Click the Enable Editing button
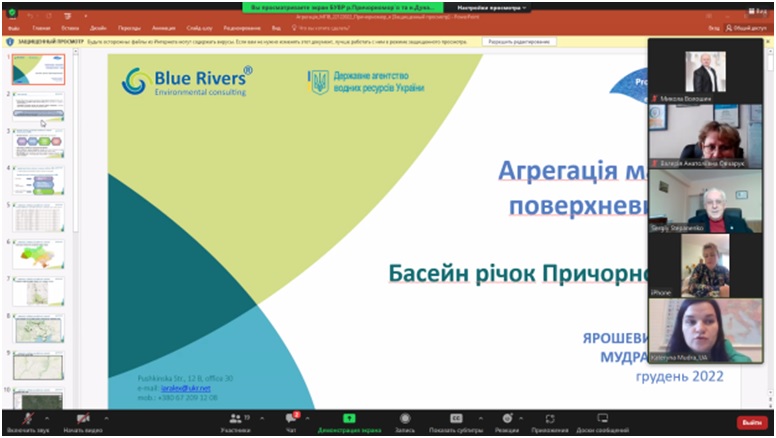Viewport: 776px width, 438px height. coord(519,42)
